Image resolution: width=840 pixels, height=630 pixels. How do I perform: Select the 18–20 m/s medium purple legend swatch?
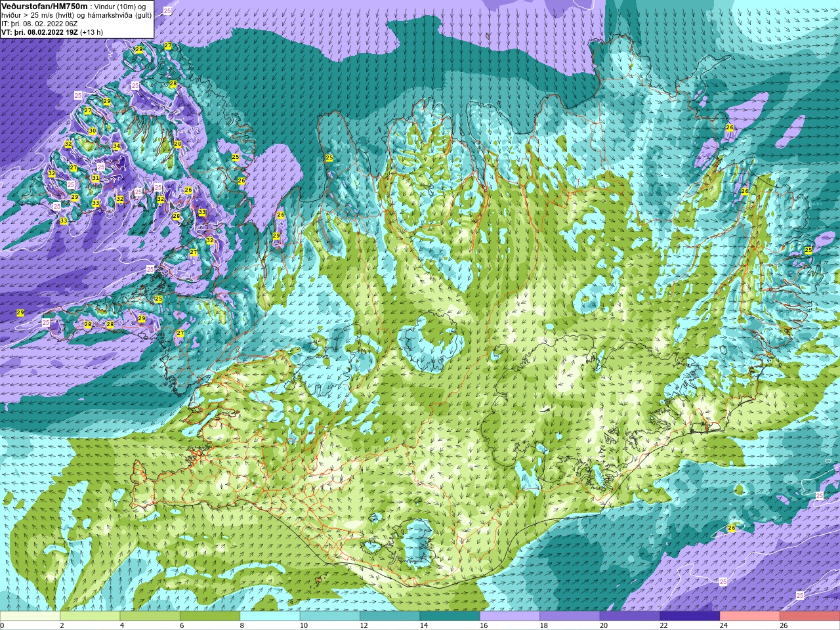570,616
